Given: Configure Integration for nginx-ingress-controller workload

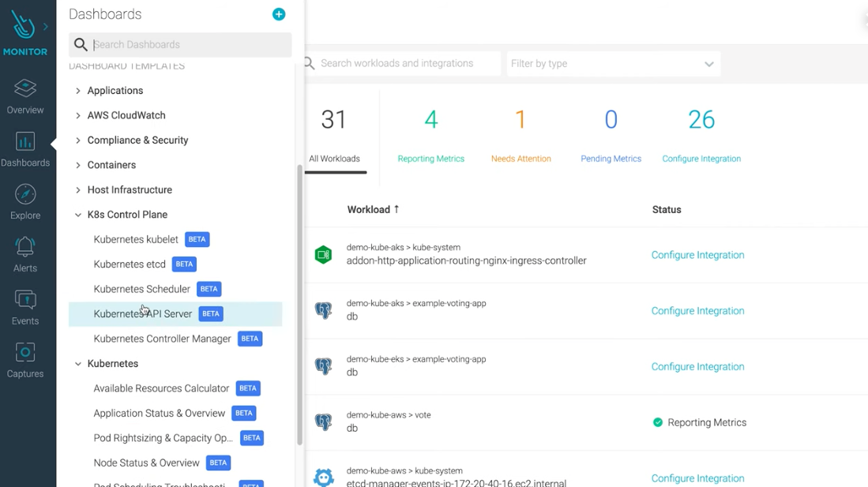Looking at the screenshot, I should pyautogui.click(x=697, y=255).
